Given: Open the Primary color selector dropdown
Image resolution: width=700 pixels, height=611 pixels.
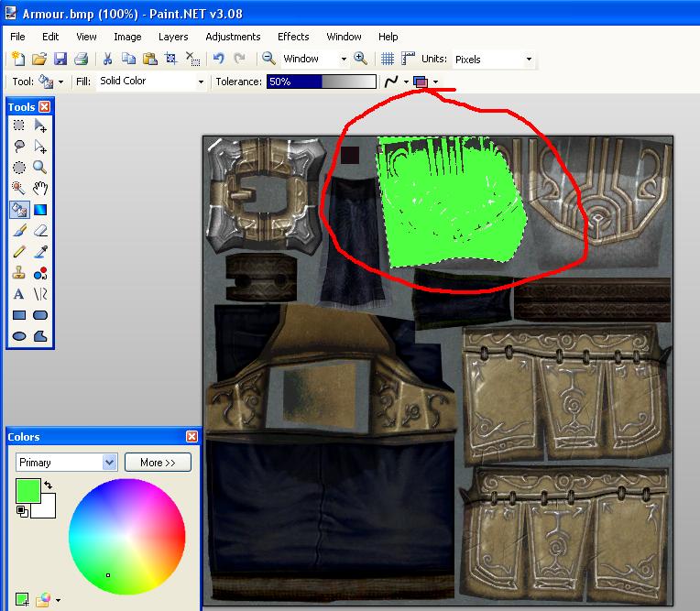Looking at the screenshot, I should pyautogui.click(x=66, y=463).
